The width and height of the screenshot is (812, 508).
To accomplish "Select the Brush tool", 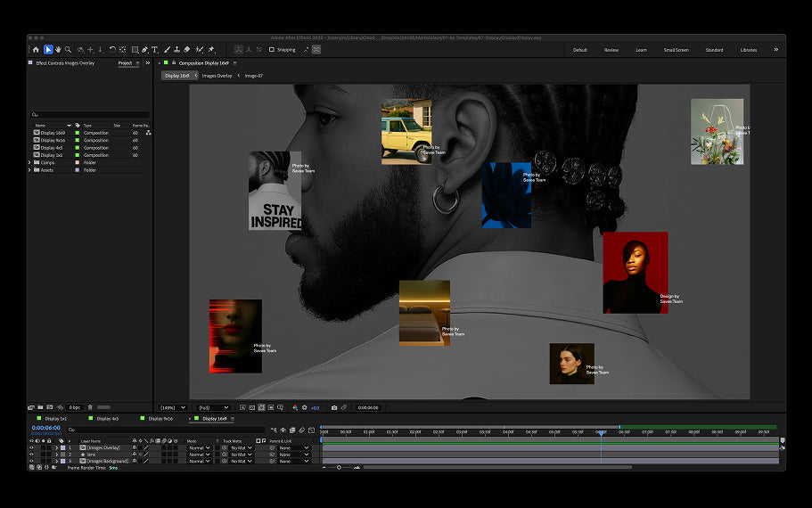I will coord(167,50).
